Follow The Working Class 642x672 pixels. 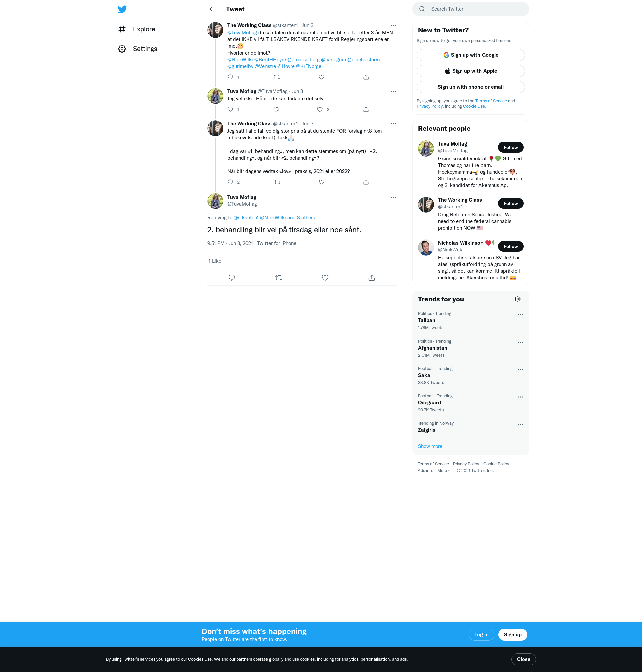coord(510,203)
